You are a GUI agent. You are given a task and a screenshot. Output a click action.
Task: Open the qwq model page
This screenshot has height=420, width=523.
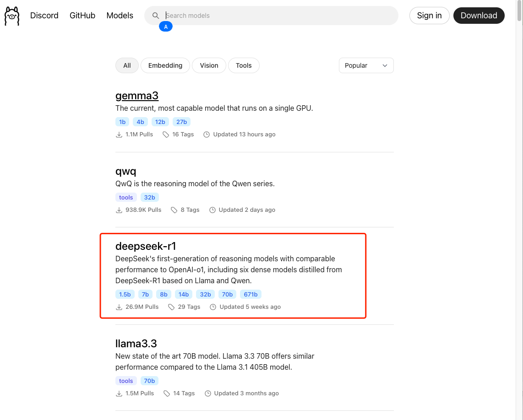126,171
